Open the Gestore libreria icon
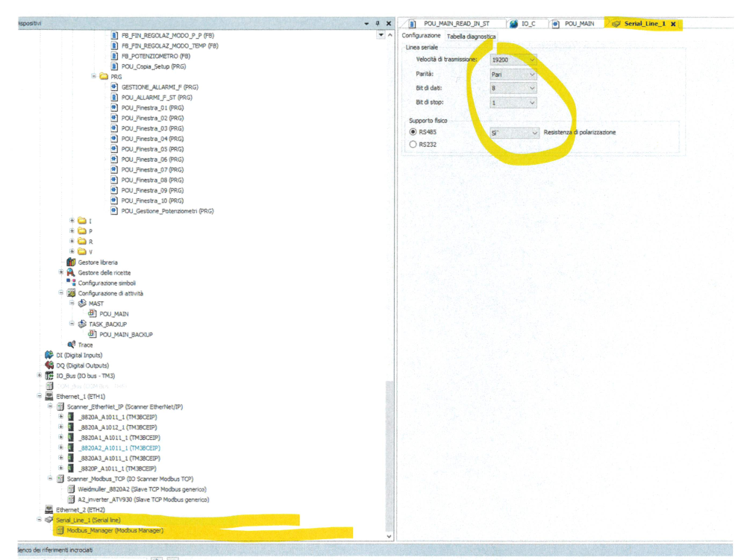 tap(72, 262)
